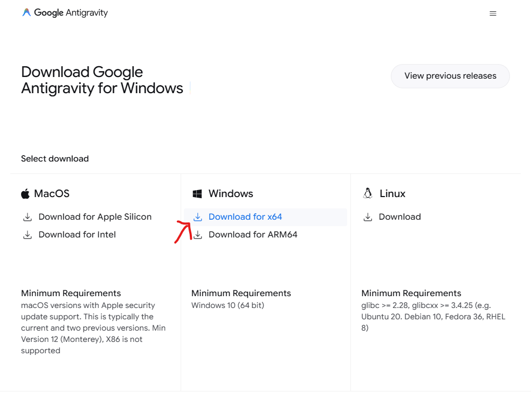Click the Linux heading text
The height and width of the screenshot is (420, 531).
point(392,193)
